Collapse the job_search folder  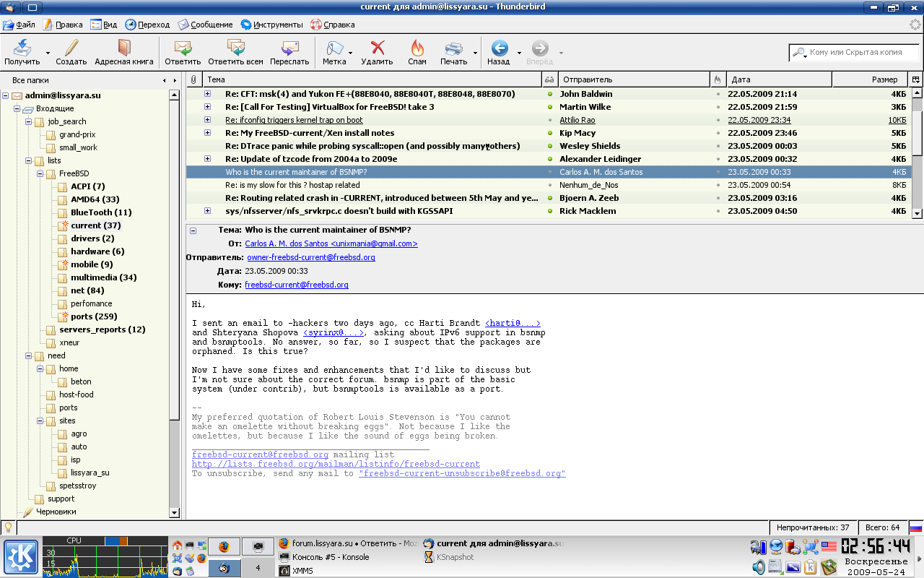[x=28, y=121]
